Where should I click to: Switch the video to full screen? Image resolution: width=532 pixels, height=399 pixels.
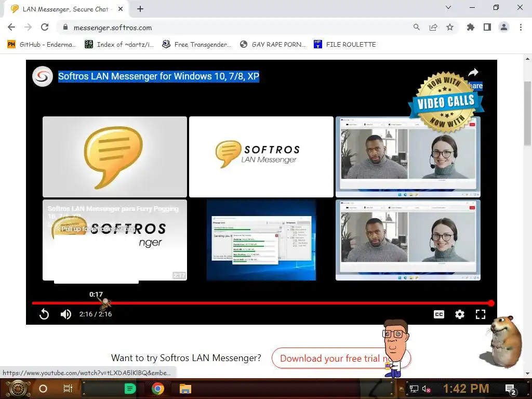(x=481, y=314)
